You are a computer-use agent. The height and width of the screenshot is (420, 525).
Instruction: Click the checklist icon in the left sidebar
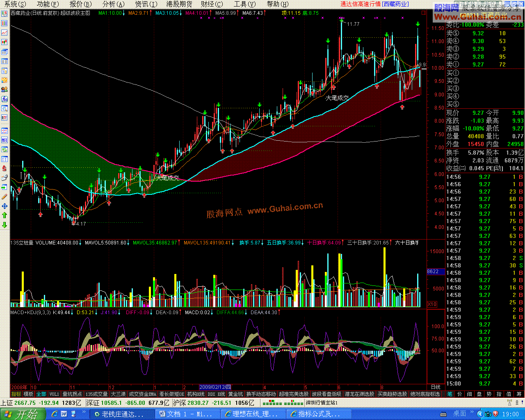click(5, 14)
